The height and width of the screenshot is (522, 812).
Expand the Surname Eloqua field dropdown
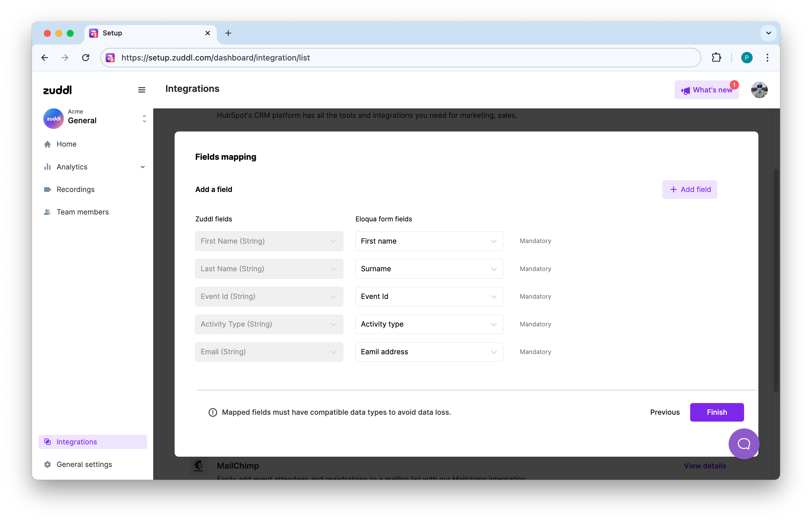pyautogui.click(x=429, y=269)
